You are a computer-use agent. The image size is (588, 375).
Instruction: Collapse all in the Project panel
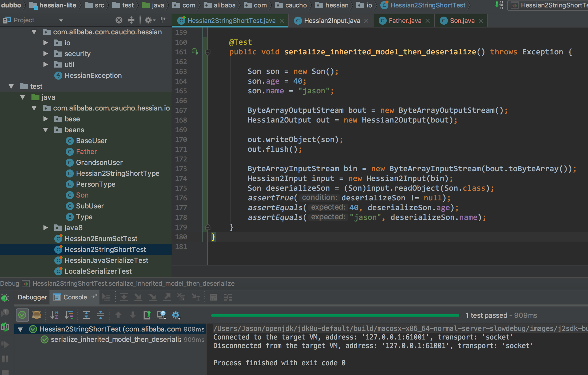(131, 20)
